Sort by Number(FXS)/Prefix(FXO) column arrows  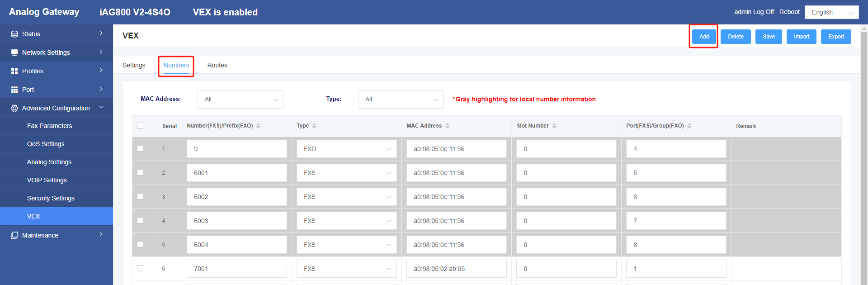(x=258, y=126)
